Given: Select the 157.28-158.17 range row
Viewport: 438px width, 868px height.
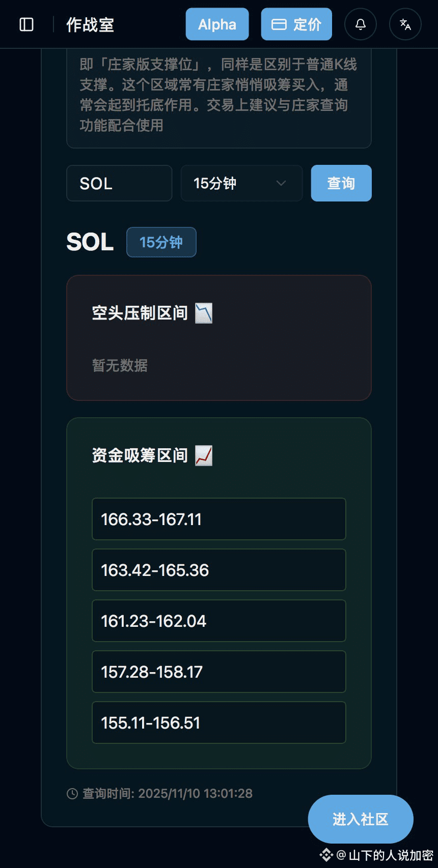Looking at the screenshot, I should [x=219, y=672].
